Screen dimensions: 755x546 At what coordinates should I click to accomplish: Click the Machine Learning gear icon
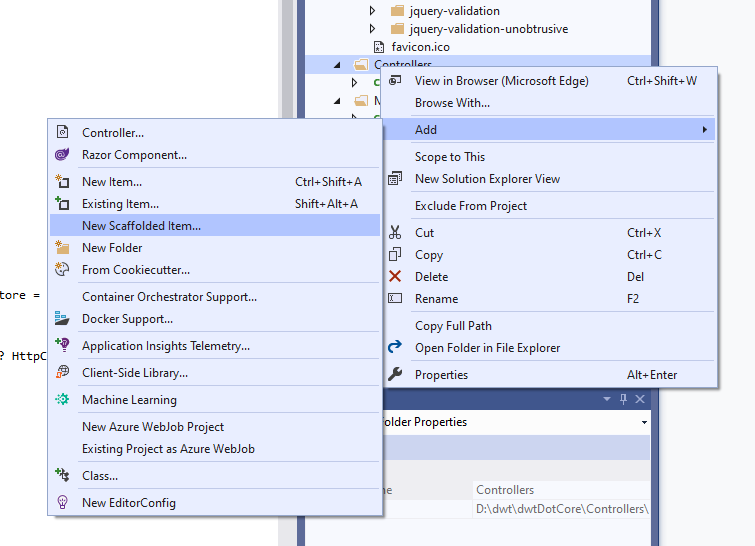point(62,400)
